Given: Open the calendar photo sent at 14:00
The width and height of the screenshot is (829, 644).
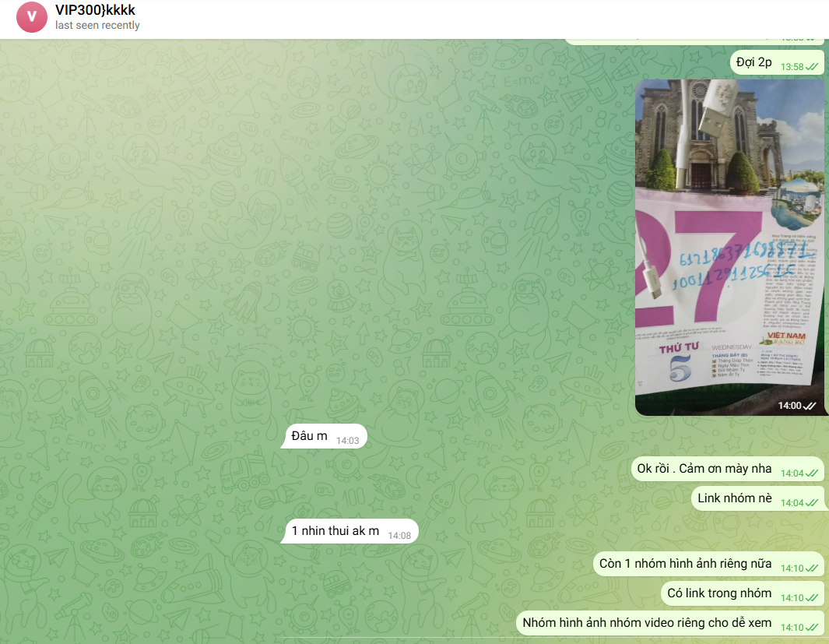Looking at the screenshot, I should 729,246.
